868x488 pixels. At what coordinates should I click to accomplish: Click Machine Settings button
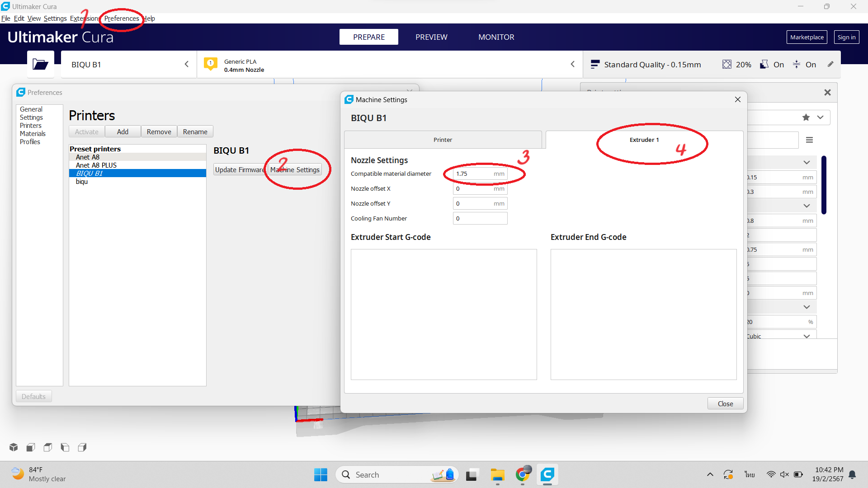pos(295,169)
